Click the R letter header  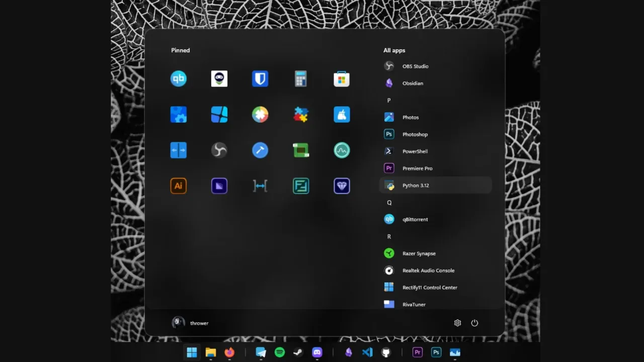click(389, 236)
